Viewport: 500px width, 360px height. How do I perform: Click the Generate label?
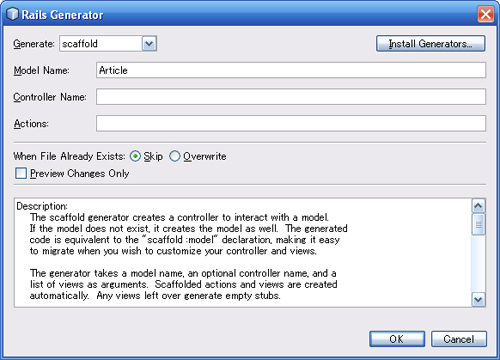click(34, 44)
